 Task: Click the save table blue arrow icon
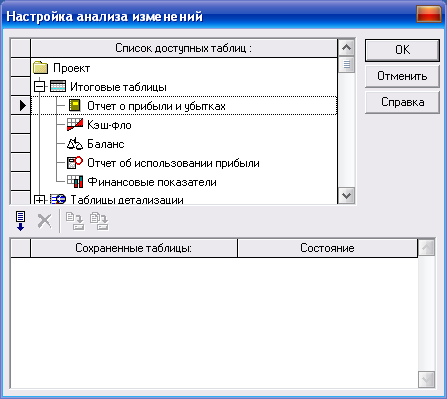(x=21, y=221)
